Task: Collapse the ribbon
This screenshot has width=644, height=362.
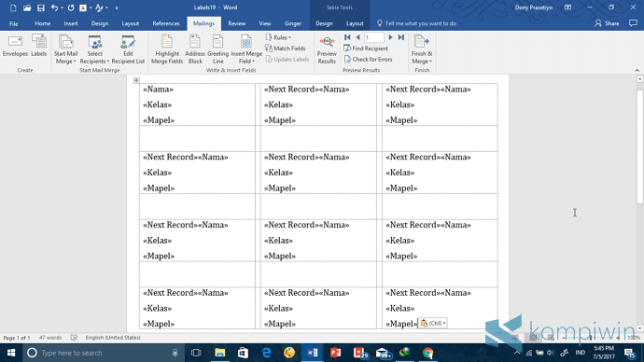Action: pyautogui.click(x=637, y=70)
